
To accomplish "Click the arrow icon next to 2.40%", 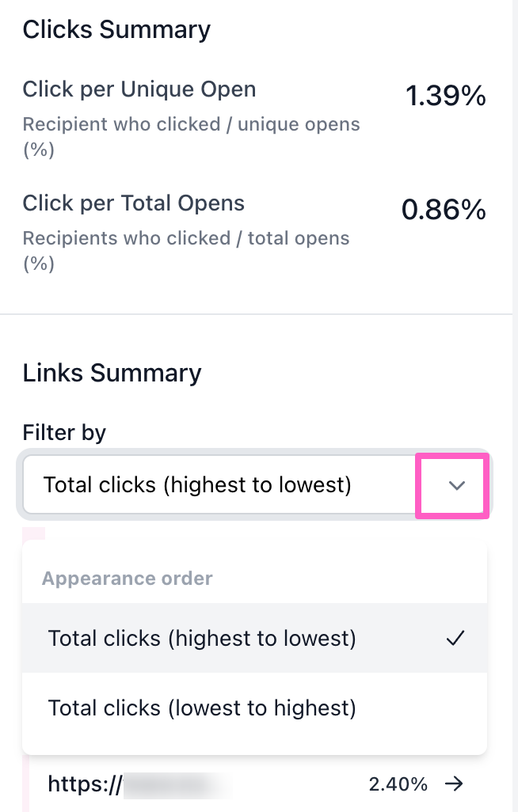I will click(454, 784).
